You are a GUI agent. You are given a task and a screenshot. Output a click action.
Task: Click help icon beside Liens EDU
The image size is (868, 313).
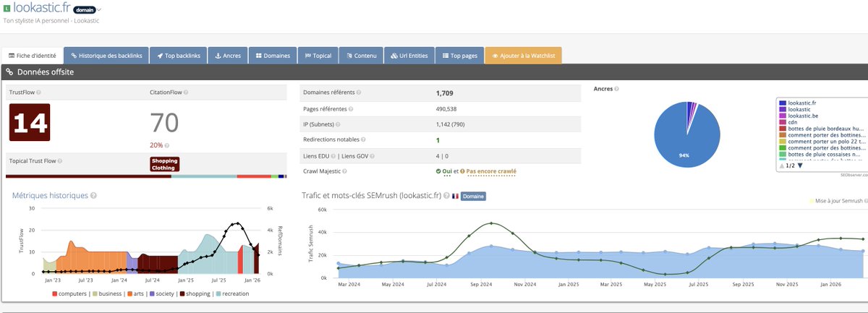[x=333, y=155]
